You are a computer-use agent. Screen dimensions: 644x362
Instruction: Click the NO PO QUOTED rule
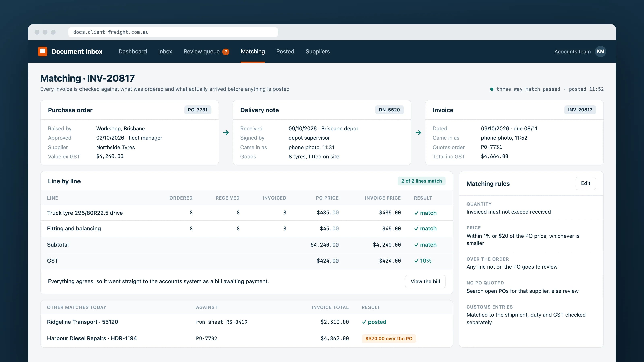(531, 287)
